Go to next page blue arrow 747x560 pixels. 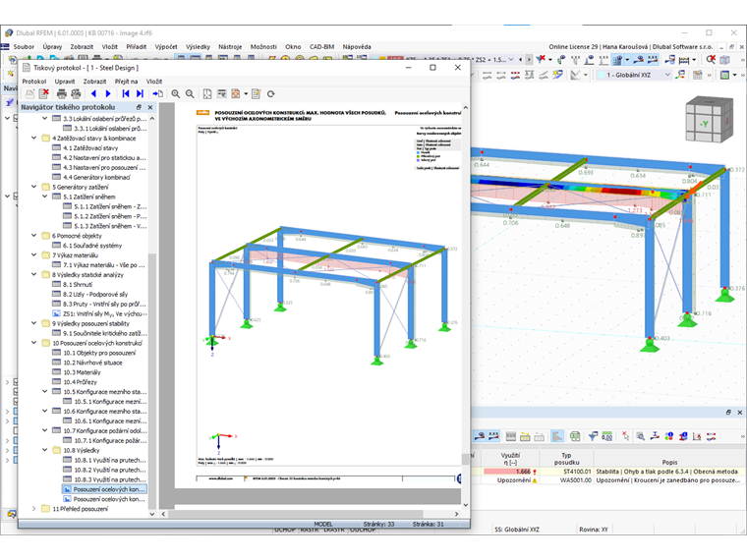[108, 93]
